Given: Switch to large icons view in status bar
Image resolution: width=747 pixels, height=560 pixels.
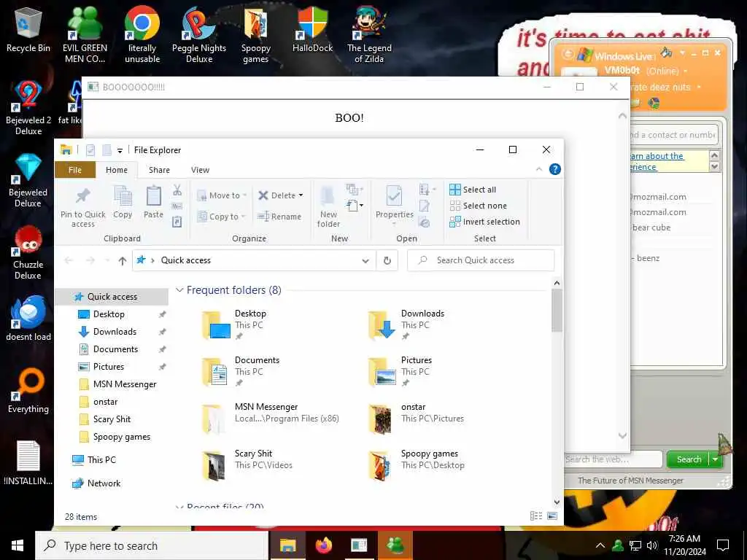Looking at the screenshot, I should pos(552,516).
